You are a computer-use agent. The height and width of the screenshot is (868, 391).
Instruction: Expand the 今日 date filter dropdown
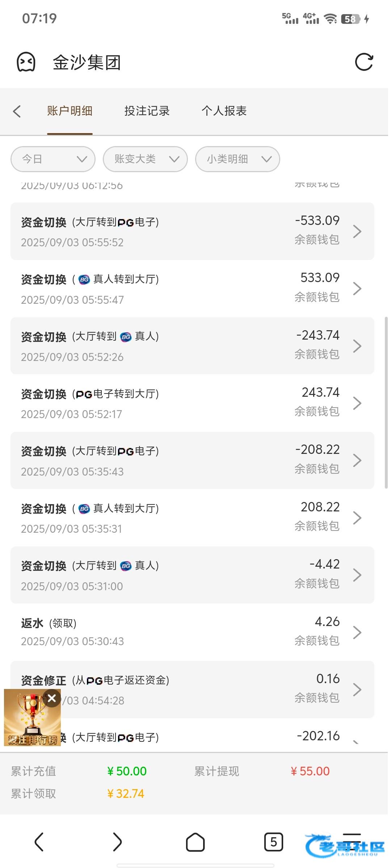coord(53,159)
